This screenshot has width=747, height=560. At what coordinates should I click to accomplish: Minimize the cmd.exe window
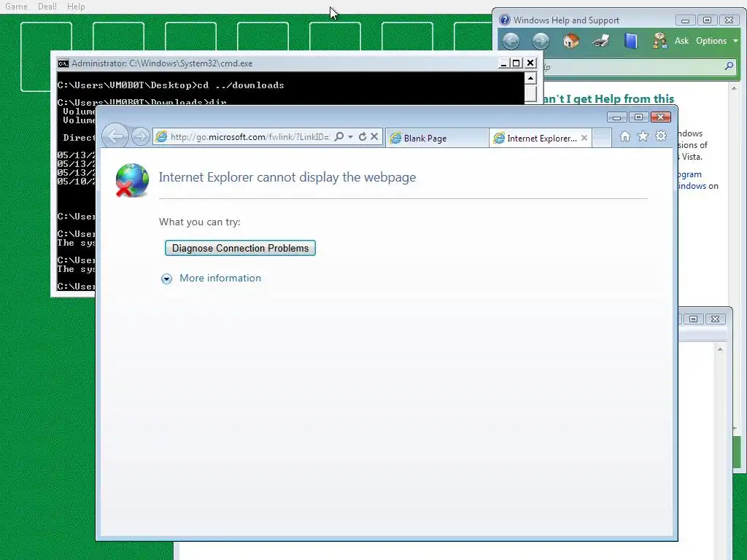pyautogui.click(x=503, y=63)
